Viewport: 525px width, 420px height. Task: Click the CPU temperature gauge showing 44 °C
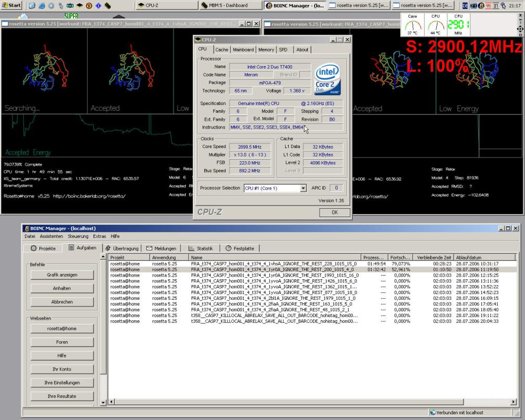tap(435, 25)
